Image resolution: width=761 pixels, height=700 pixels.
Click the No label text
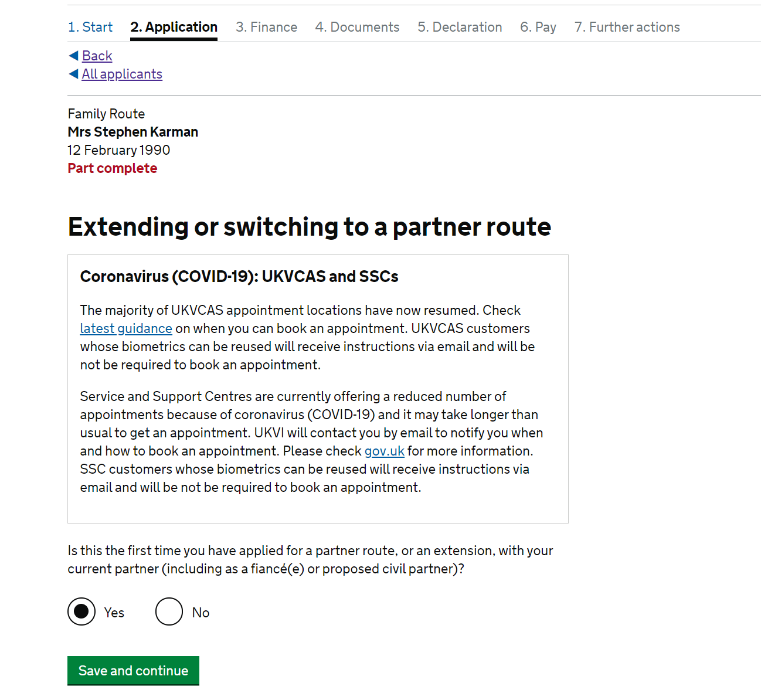pos(201,613)
